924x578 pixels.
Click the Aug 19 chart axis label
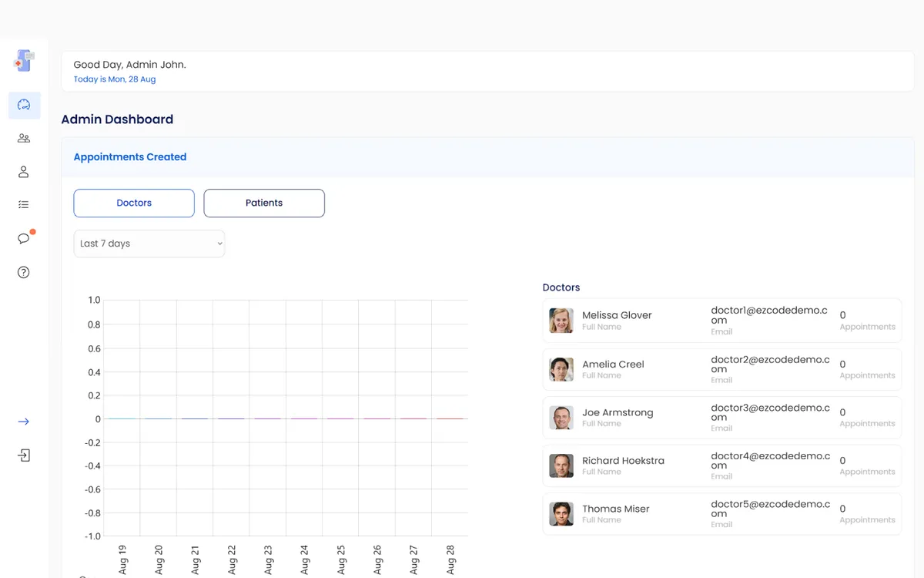pos(122,560)
